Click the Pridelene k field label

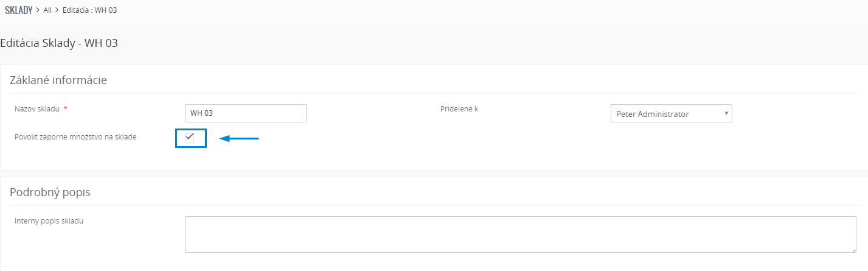pyautogui.click(x=459, y=109)
